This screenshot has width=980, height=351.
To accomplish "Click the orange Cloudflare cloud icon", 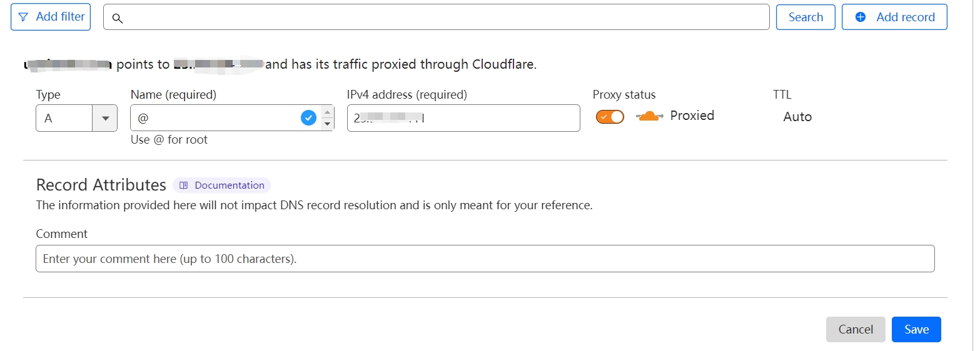I will 649,116.
